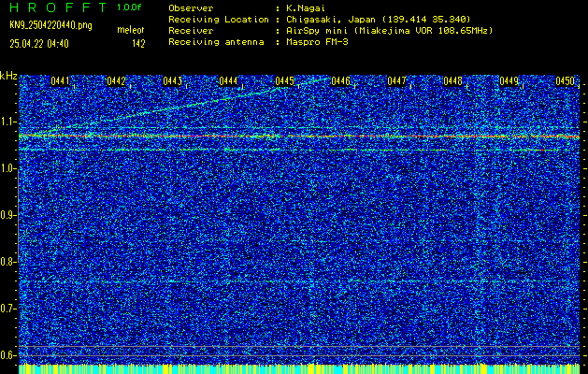Click the Observer name K.Nagai
Screen dimensions: 588x374
coord(306,8)
